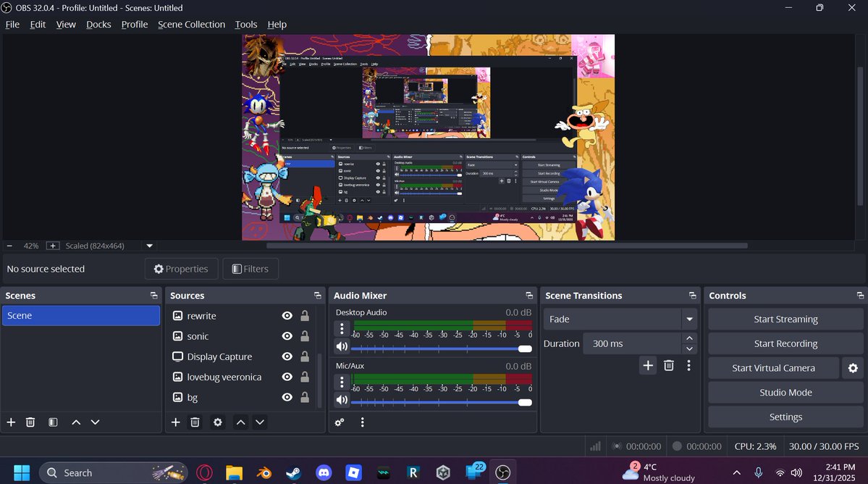Move scene down arrow in Scenes panel
Screen dimensions: 868x484
click(96, 422)
